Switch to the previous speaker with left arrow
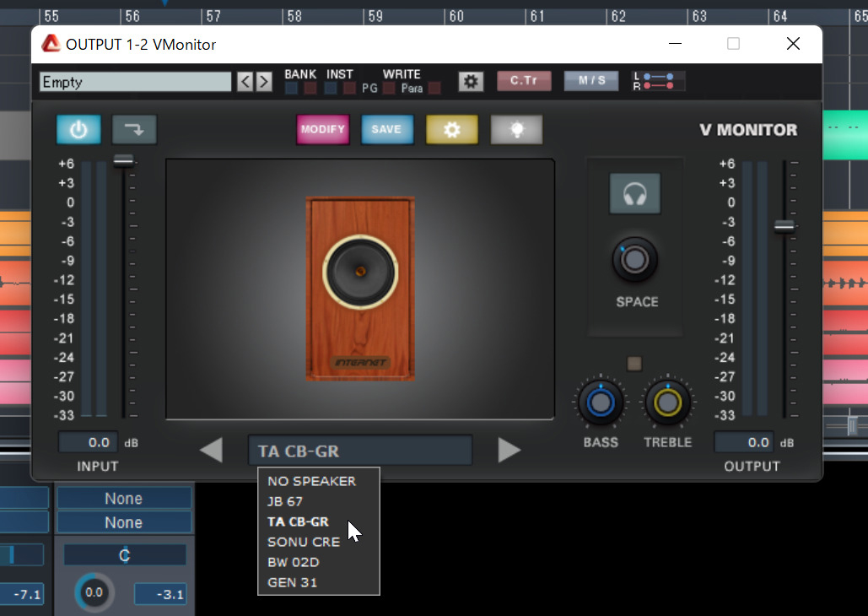Image resolution: width=868 pixels, height=616 pixels. coord(211,451)
